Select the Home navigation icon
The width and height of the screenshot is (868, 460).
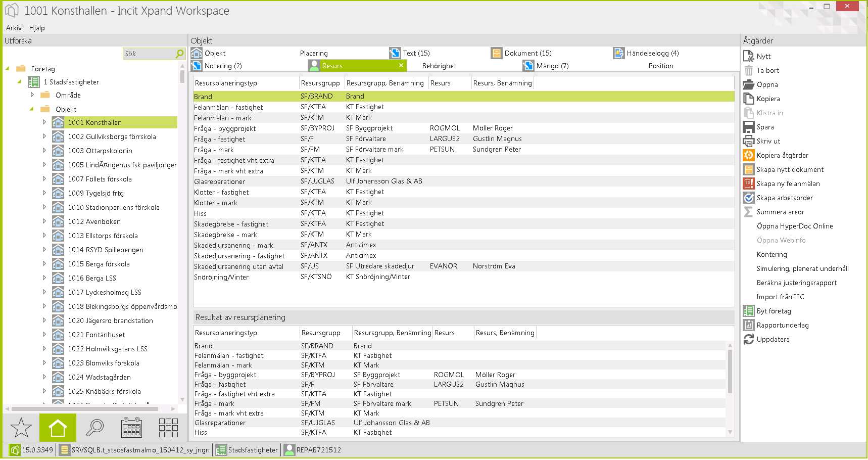(x=58, y=428)
